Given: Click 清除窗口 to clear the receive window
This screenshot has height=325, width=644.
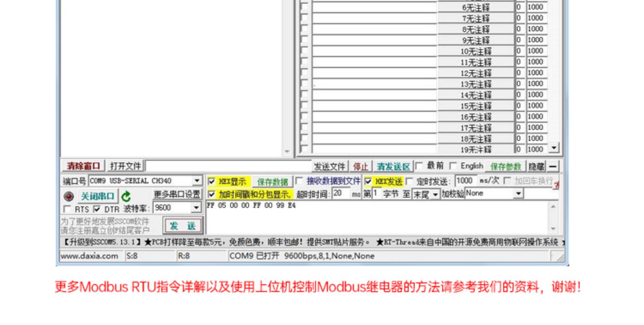Looking at the screenshot, I should pyautogui.click(x=83, y=166).
